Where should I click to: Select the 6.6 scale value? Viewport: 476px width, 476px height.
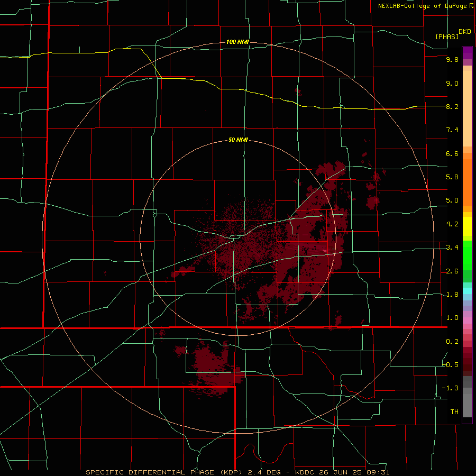[x=452, y=153]
